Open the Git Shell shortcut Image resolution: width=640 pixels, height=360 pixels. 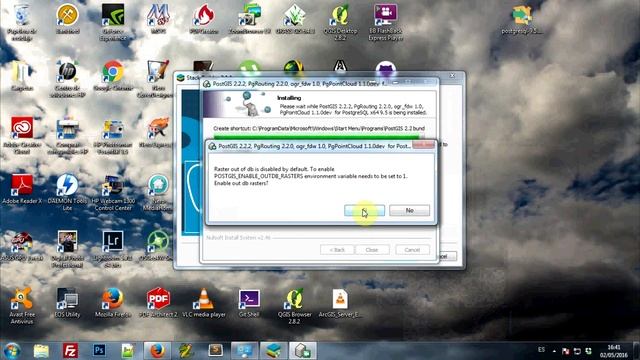pyautogui.click(x=249, y=303)
